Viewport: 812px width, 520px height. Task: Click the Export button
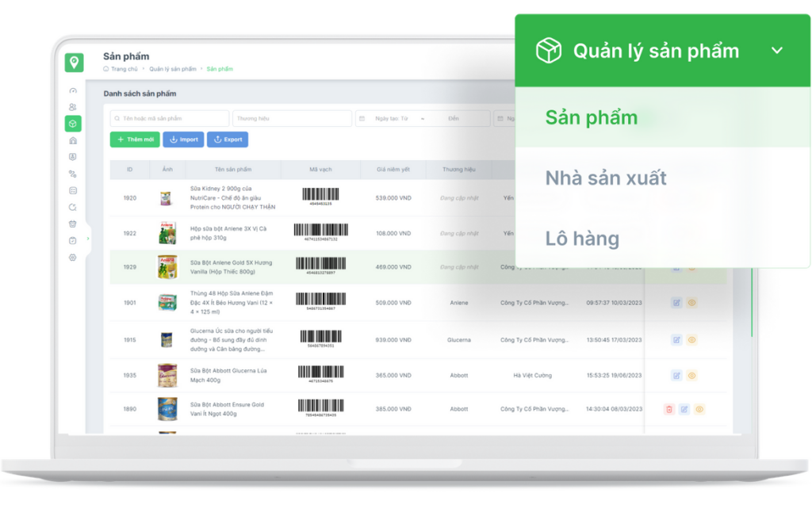[228, 140]
